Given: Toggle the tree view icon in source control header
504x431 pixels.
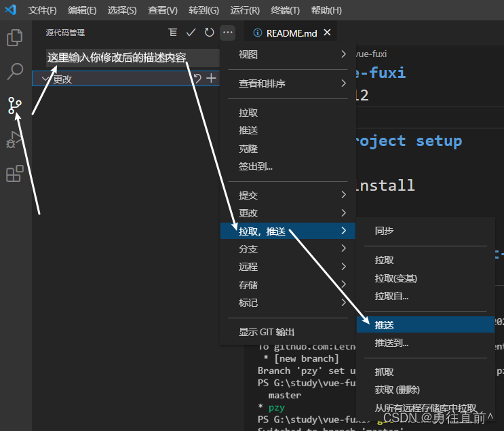Looking at the screenshot, I should pyautogui.click(x=173, y=32).
